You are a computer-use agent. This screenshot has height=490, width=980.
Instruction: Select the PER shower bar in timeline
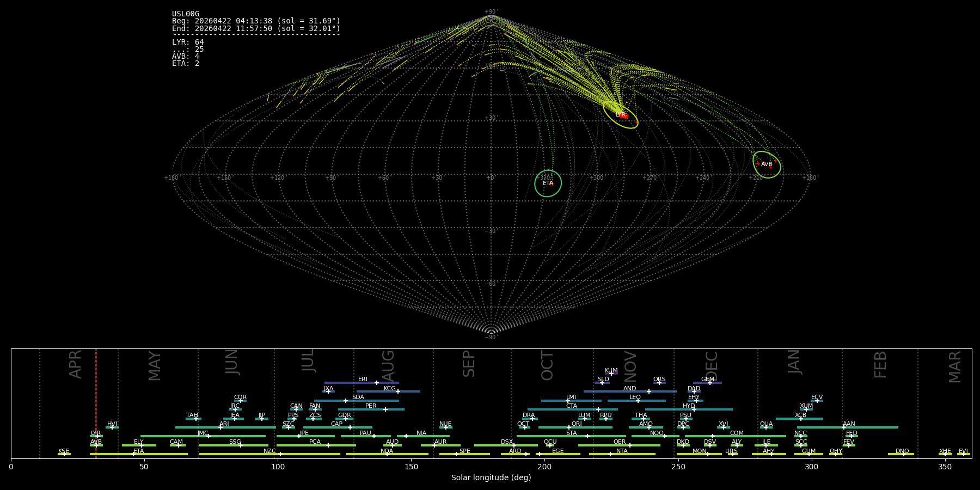371,409
